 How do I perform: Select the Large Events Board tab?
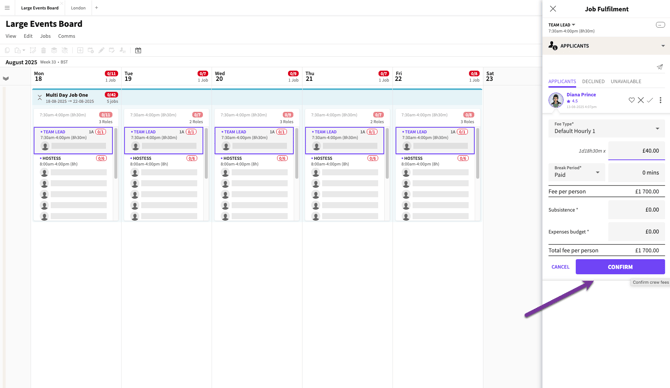point(40,8)
